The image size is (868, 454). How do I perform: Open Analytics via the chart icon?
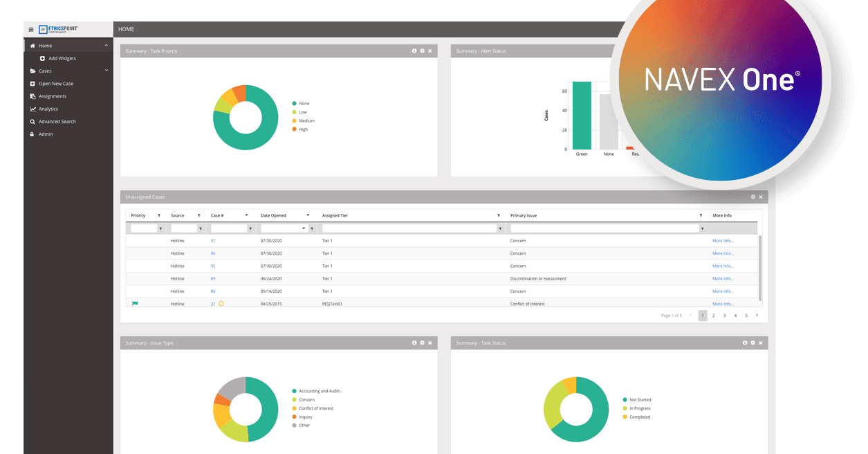[x=33, y=109]
